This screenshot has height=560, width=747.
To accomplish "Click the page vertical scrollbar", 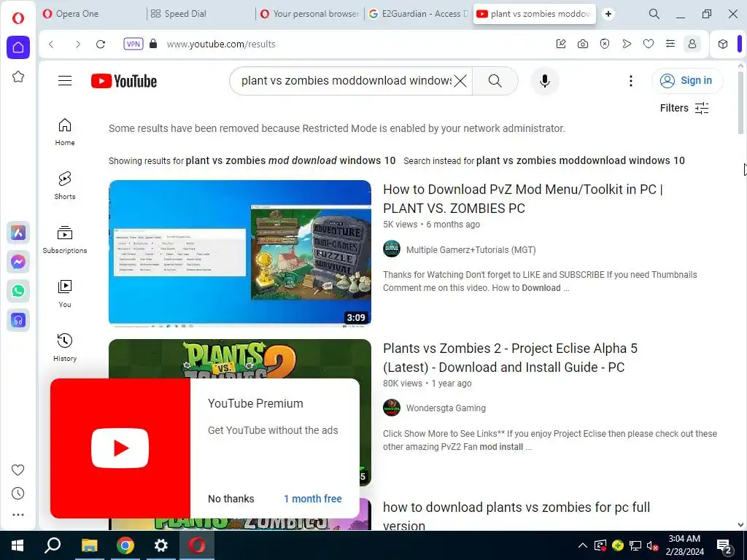I will [x=740, y=103].
